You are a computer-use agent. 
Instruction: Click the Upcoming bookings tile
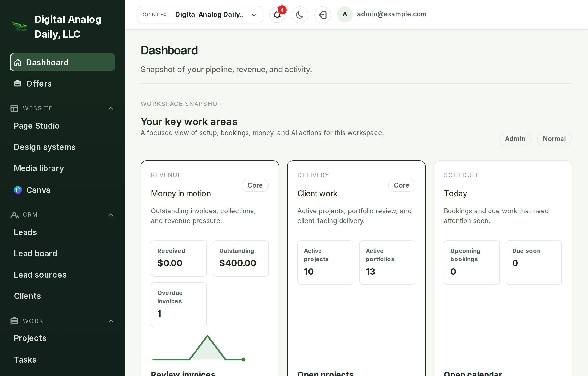[x=472, y=263]
